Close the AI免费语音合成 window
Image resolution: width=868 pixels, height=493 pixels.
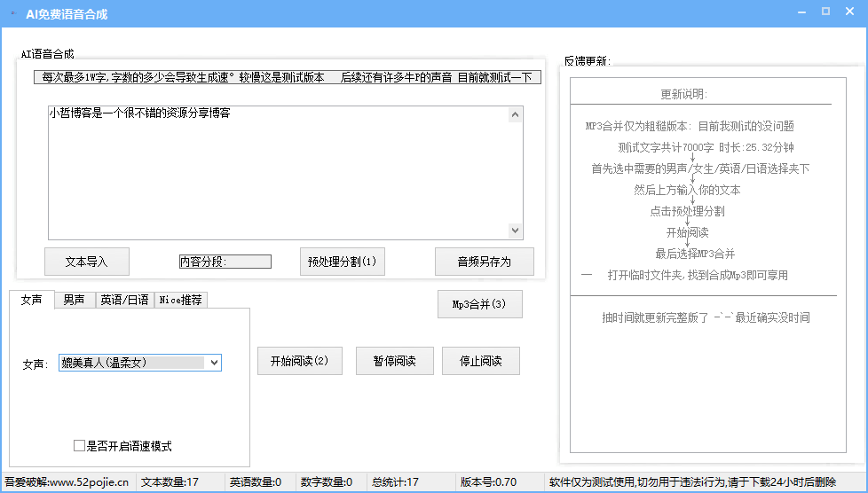pyautogui.click(x=849, y=12)
